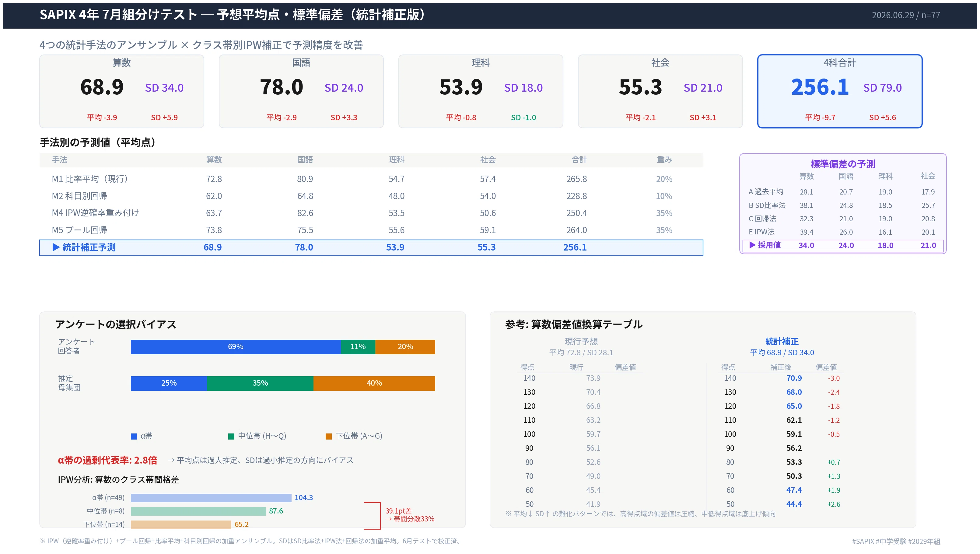Click the 73.9 現行 value for score 140

pos(593,378)
